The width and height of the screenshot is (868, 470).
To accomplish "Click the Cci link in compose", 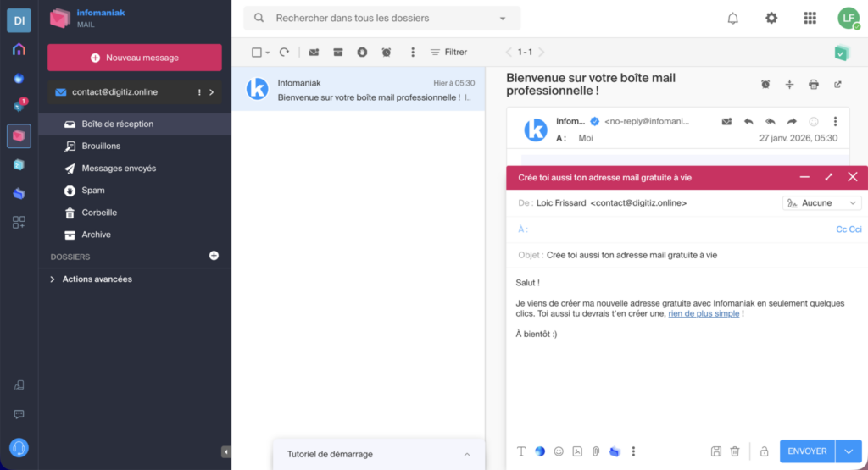I will pos(855,229).
